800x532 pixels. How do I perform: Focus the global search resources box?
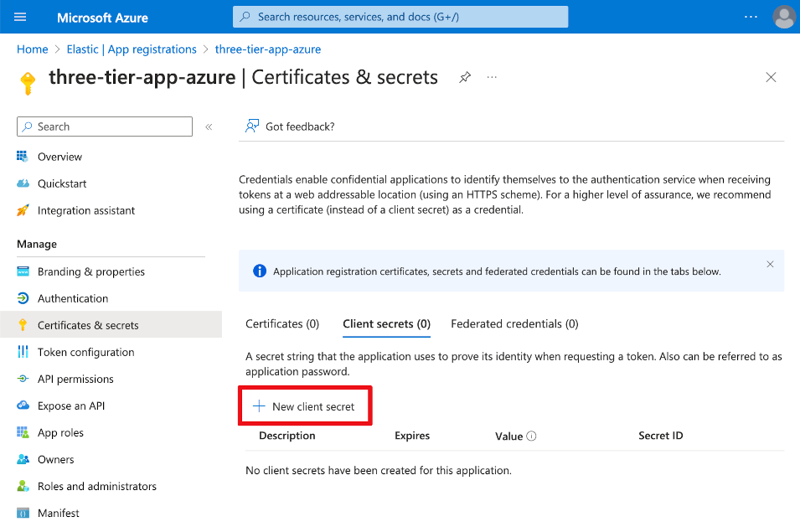(x=400, y=17)
